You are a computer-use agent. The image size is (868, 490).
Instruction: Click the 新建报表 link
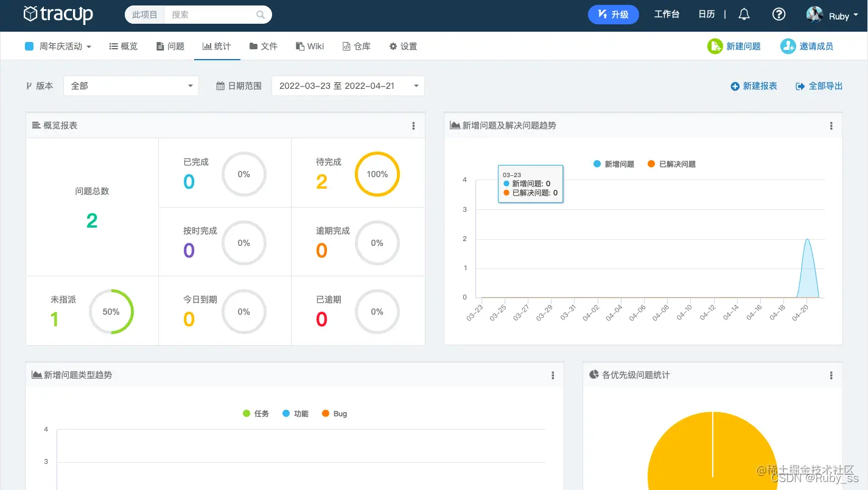pos(754,86)
